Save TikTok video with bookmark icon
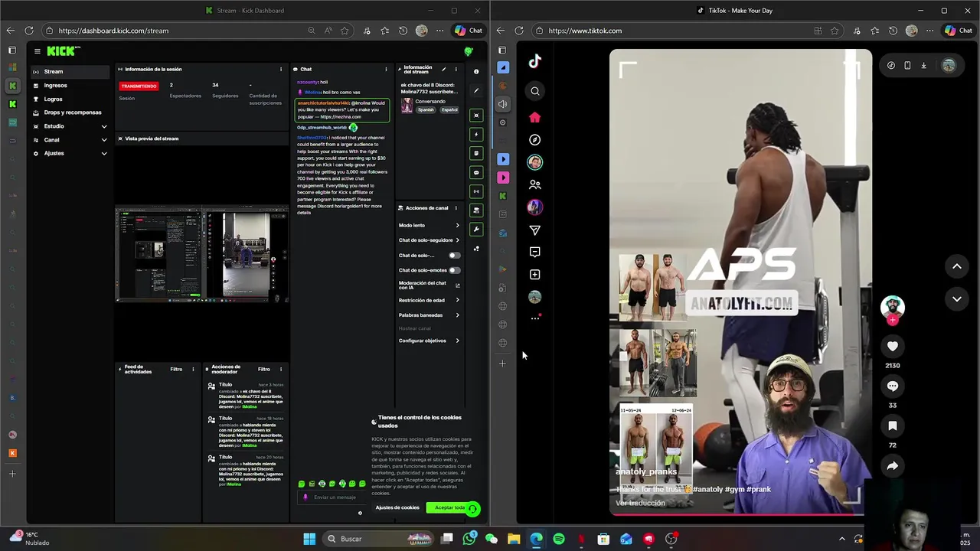This screenshot has height=551, width=980. click(893, 426)
